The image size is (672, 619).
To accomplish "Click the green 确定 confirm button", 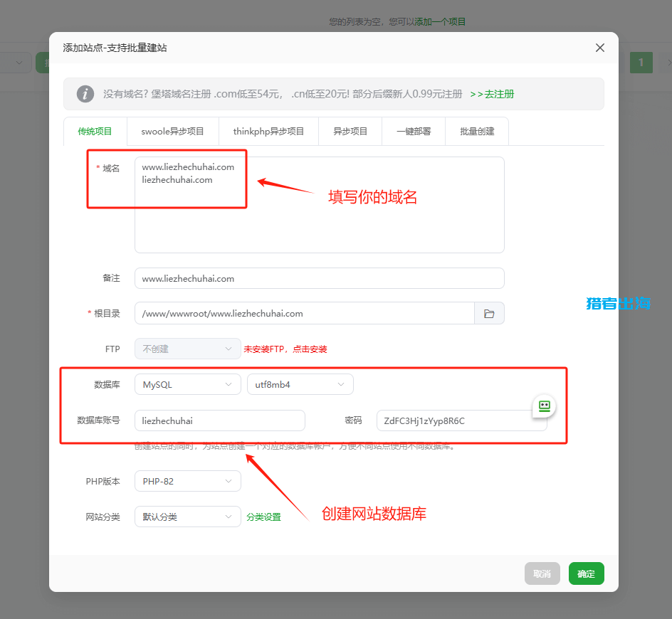I will point(586,573).
